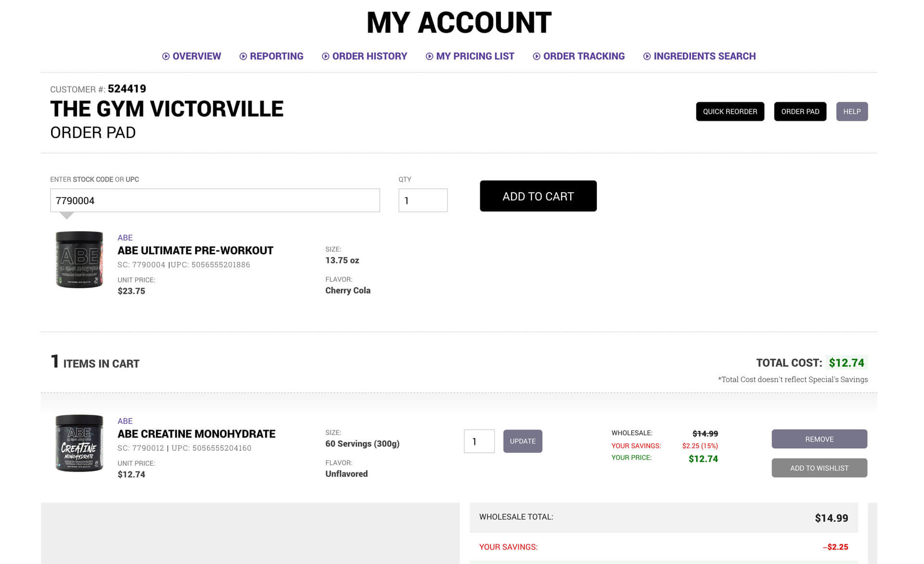Viewport: 924px width, 564px height.
Task: Click the icon before Ingredients Search
Action: (x=647, y=56)
